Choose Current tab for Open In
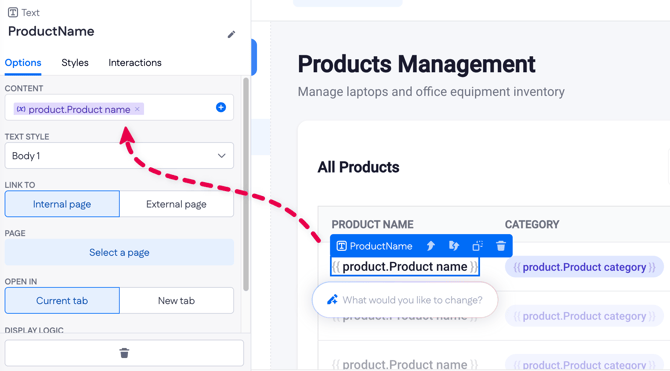Image resolution: width=670 pixels, height=371 pixels. [62, 300]
